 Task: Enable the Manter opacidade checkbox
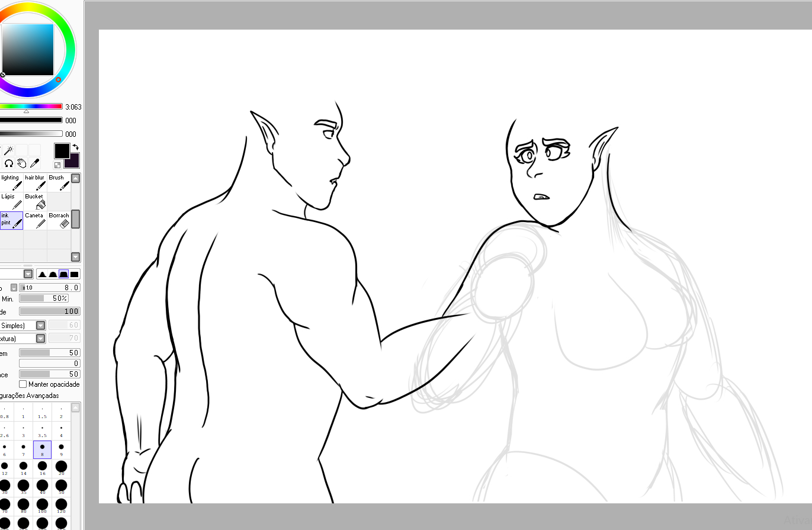point(23,384)
